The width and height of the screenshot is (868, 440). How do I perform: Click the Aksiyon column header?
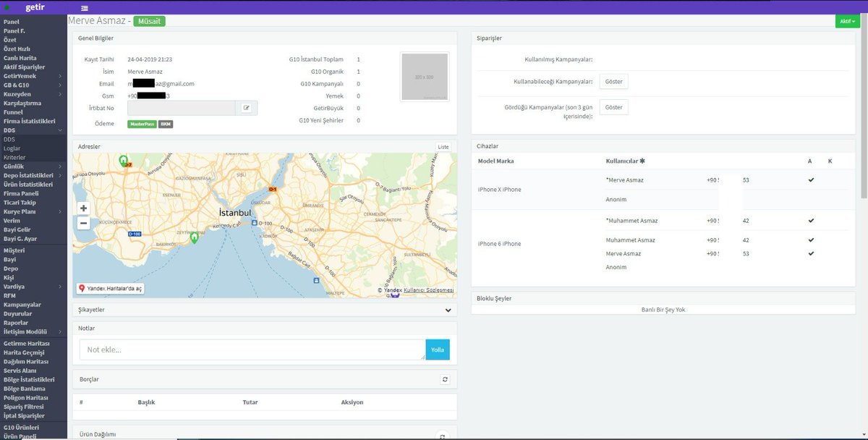[x=352, y=402]
